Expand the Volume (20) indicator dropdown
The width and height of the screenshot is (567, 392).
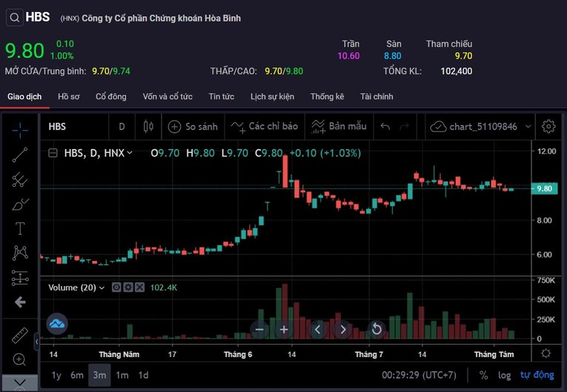pyautogui.click(x=102, y=288)
